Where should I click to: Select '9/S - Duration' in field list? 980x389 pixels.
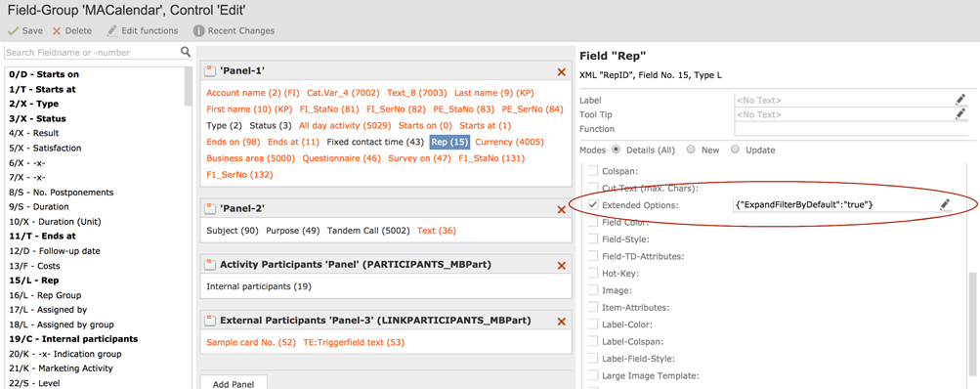[39, 206]
